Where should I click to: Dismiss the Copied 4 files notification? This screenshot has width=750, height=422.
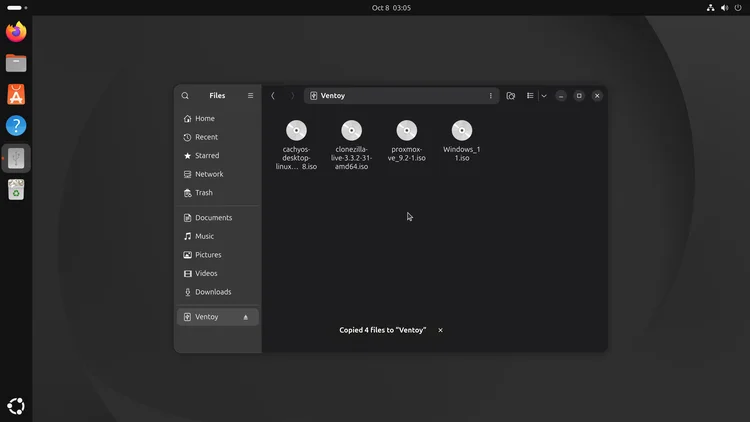pos(441,330)
